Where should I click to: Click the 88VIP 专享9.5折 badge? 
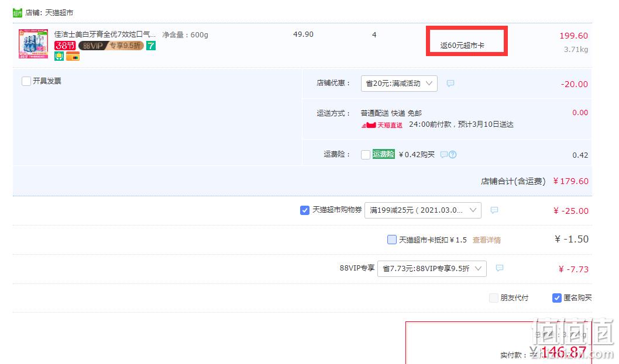(x=111, y=46)
